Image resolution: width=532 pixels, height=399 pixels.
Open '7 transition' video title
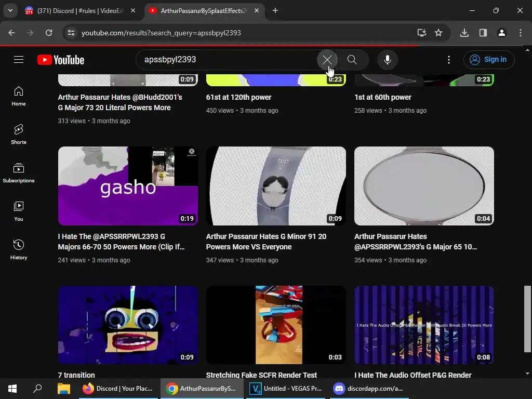click(76, 375)
